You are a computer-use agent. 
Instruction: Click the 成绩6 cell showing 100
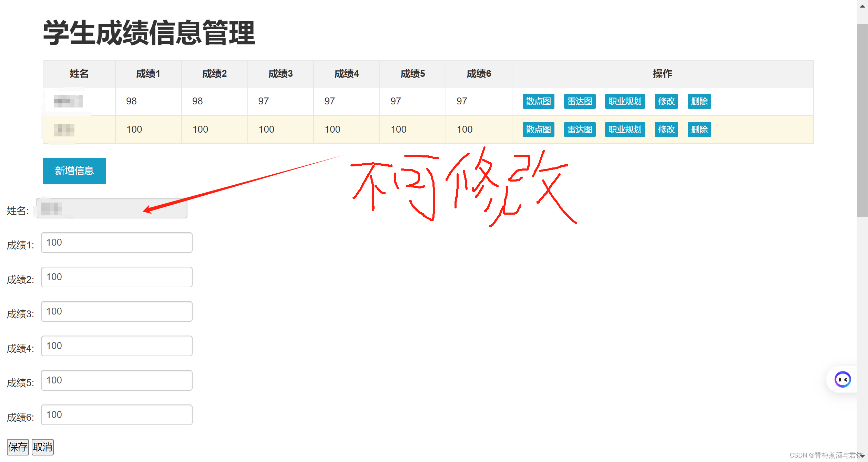coord(479,130)
